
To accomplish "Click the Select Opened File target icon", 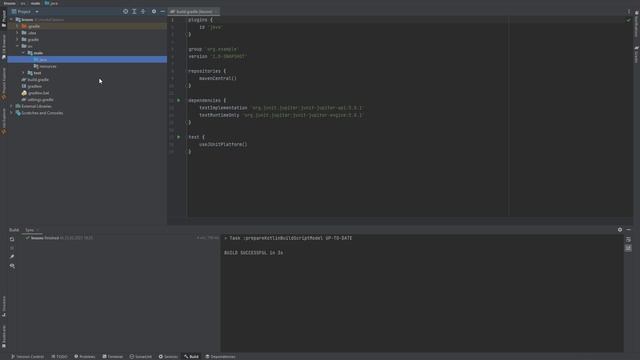I will 125,11.
